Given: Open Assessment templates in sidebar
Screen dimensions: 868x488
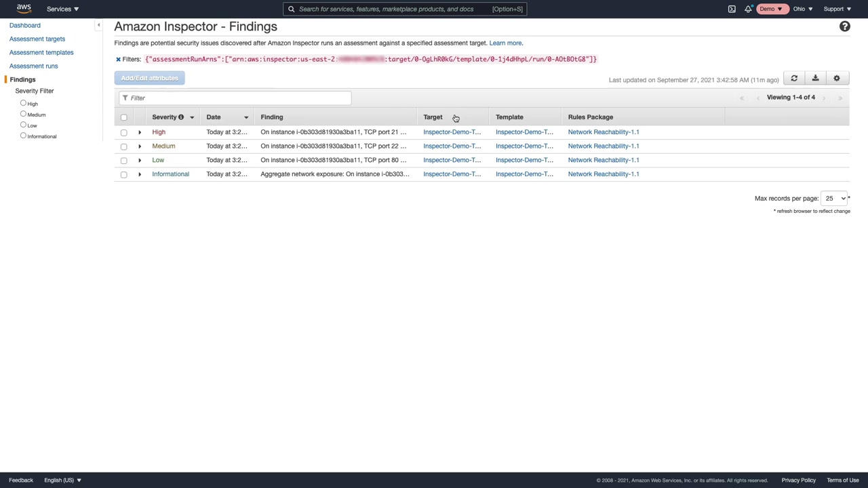Looking at the screenshot, I should coord(41,52).
